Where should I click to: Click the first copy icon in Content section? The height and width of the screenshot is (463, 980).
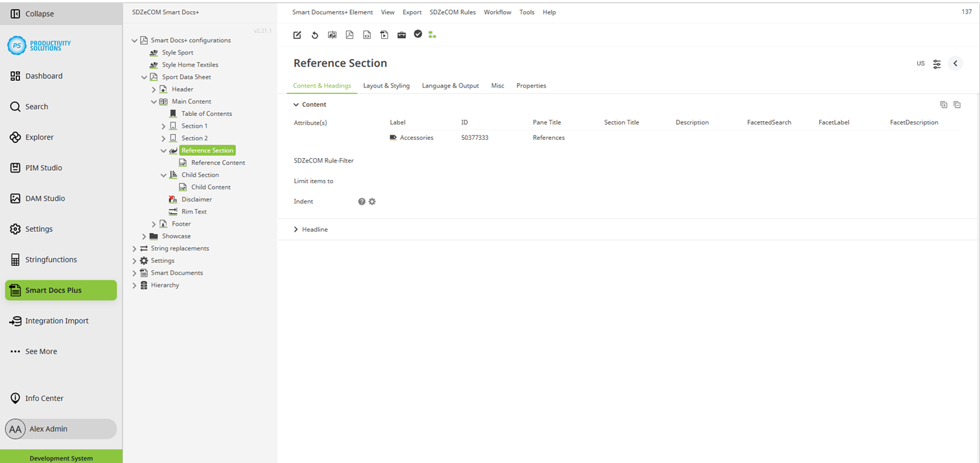(x=944, y=105)
